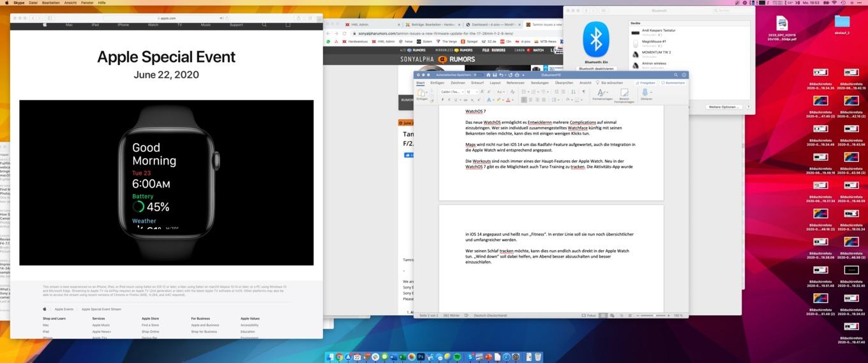Open the Bearbeiten menu in menu bar
The width and height of the screenshot is (868, 363).
[x=51, y=3]
